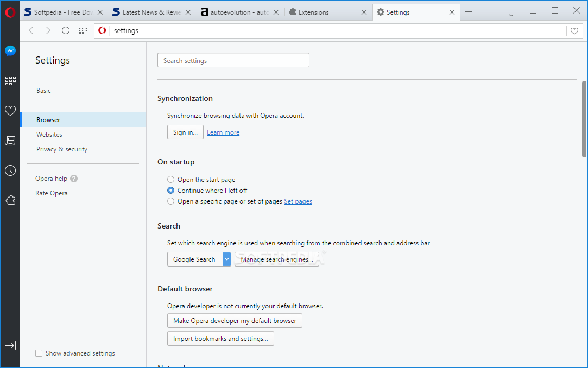588x368 pixels.
Task: Select Open a specific page option
Action: click(x=170, y=201)
